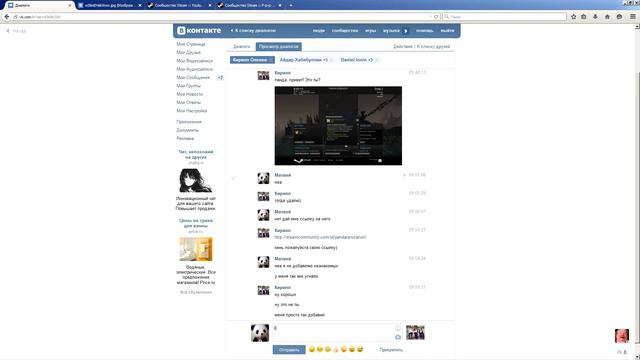
Task: Open Мои Друзья in the sidebar
Action: 188,53
